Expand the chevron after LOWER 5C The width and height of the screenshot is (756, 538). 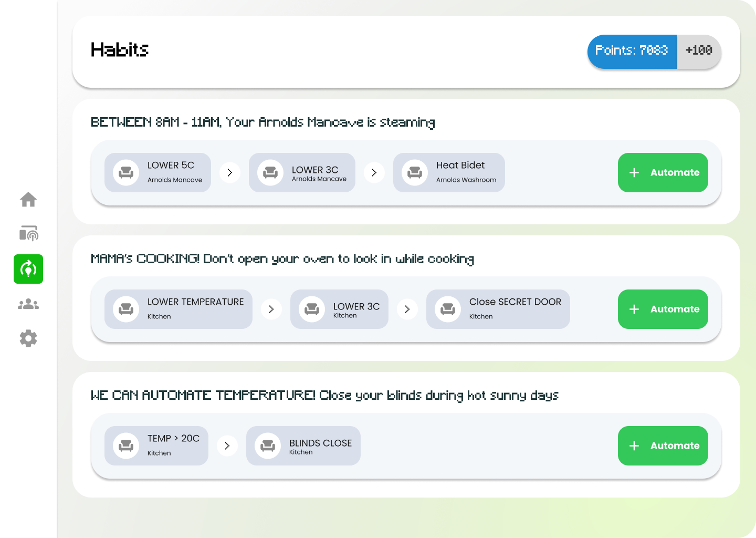(230, 172)
